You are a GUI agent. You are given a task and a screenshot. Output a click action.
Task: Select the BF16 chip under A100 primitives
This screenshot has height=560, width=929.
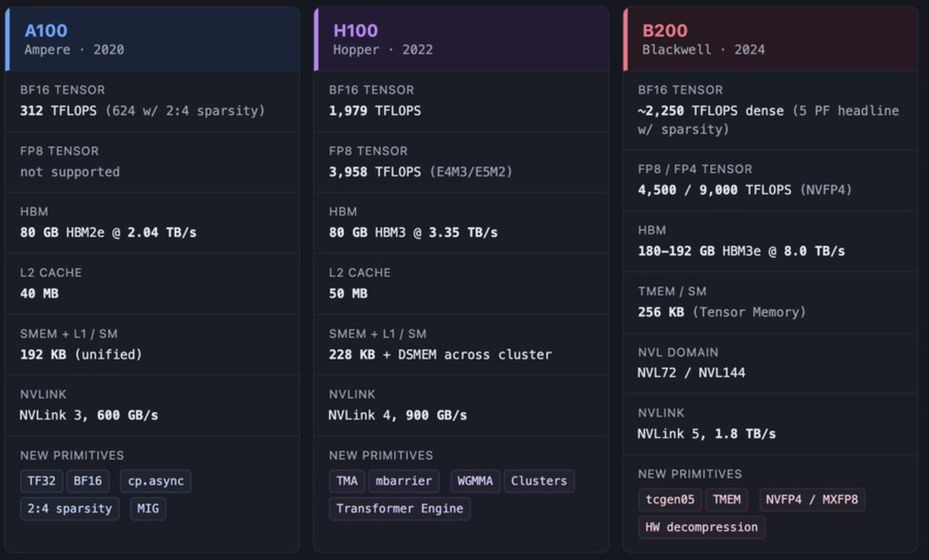tap(87, 481)
